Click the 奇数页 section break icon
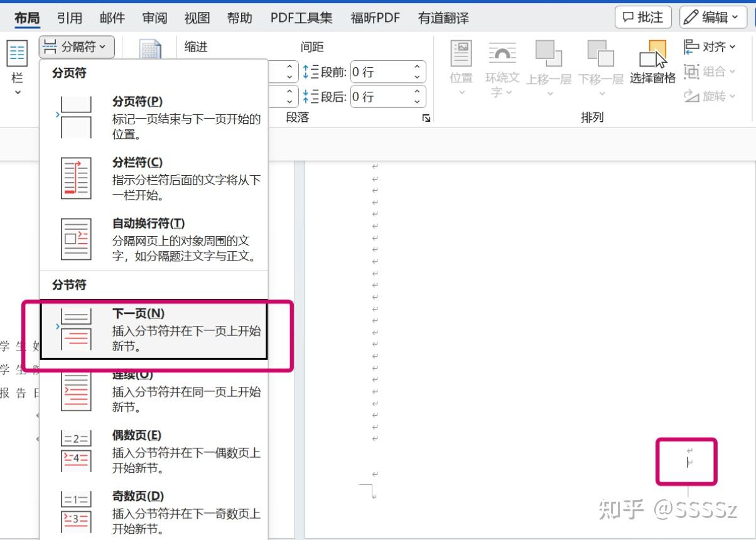 point(76,512)
